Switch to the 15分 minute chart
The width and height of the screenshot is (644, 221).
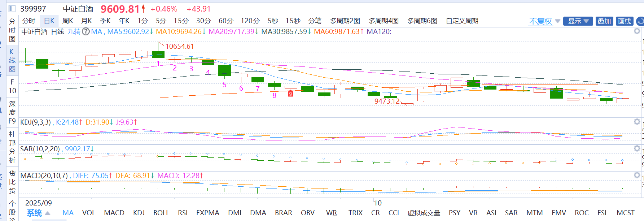coord(181,21)
